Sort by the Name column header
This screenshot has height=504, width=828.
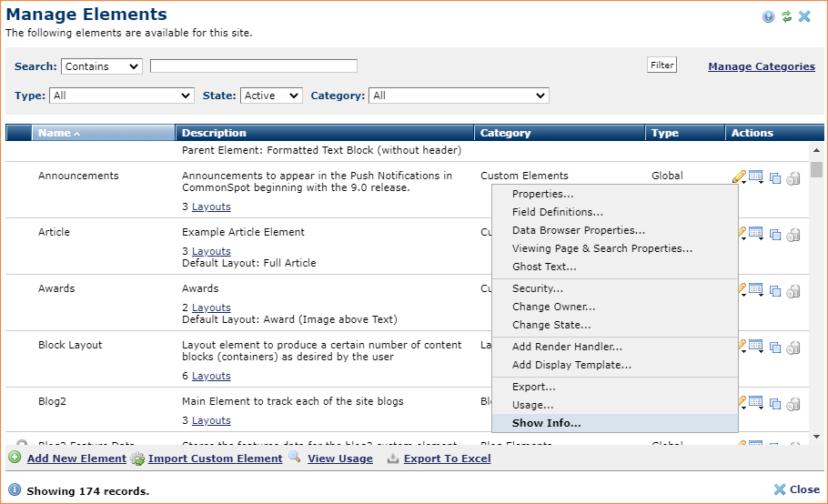(104, 133)
